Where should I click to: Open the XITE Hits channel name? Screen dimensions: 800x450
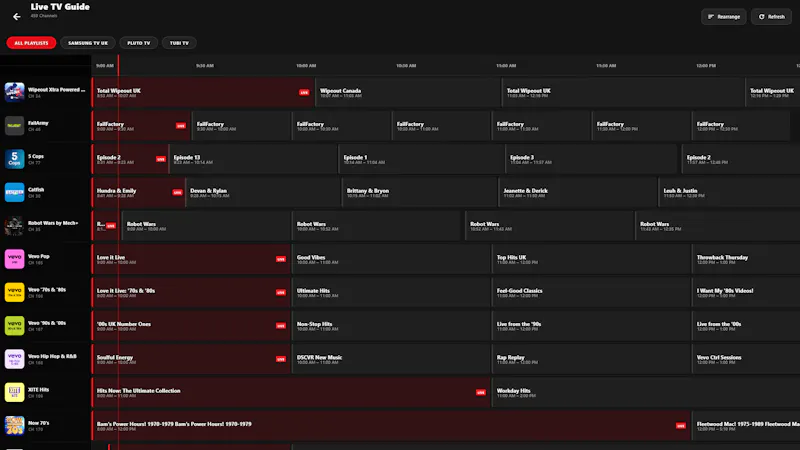[39, 390]
